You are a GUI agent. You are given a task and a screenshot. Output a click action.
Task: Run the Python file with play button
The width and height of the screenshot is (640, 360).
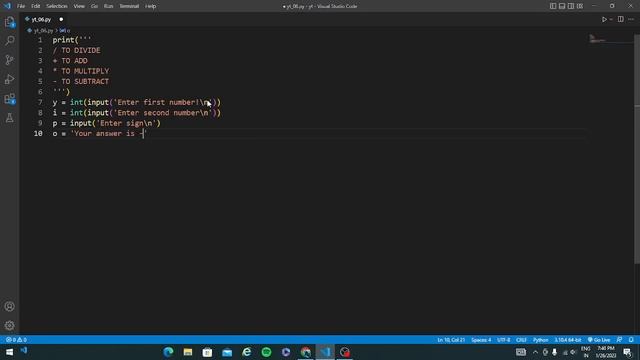pos(604,19)
